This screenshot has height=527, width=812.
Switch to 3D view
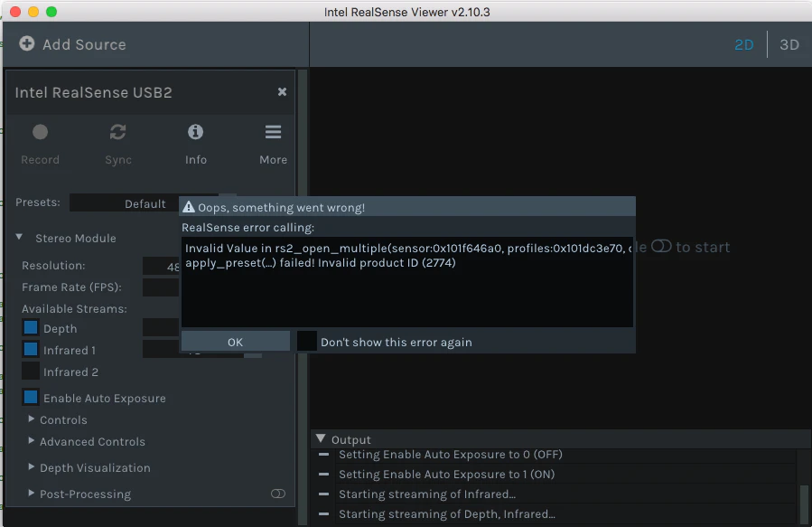coord(789,44)
